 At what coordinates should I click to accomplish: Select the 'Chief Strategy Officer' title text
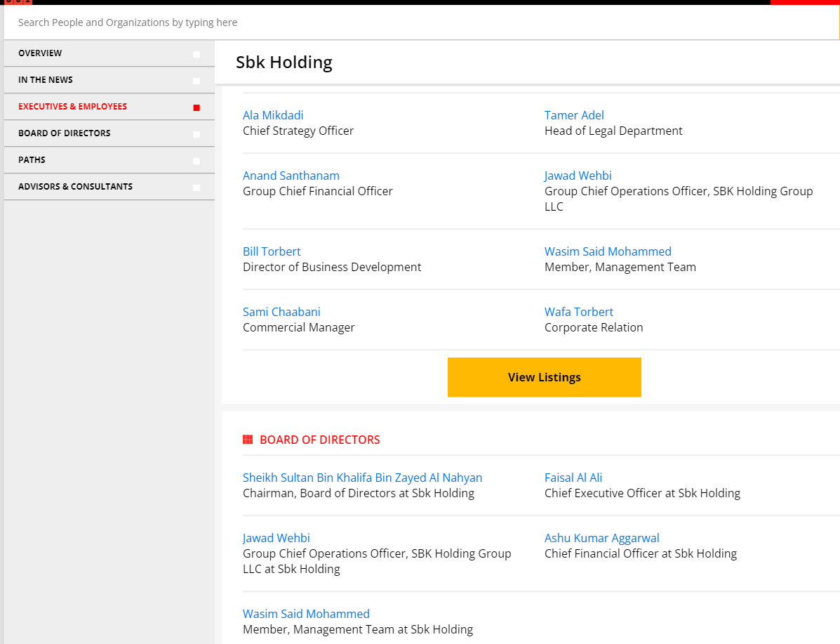tap(298, 131)
